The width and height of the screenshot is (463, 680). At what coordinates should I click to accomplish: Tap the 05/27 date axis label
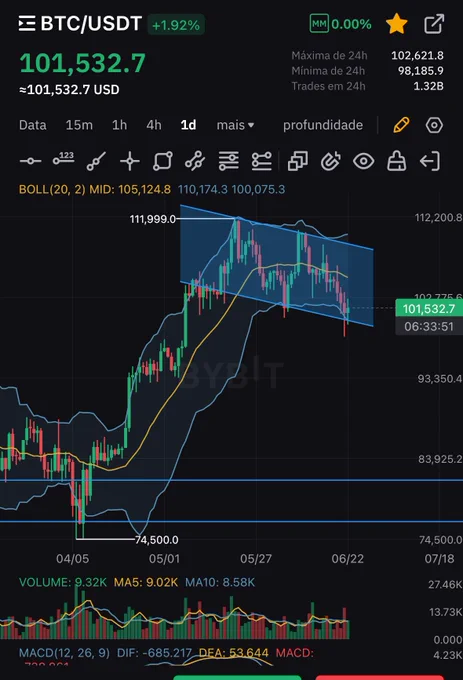256,559
